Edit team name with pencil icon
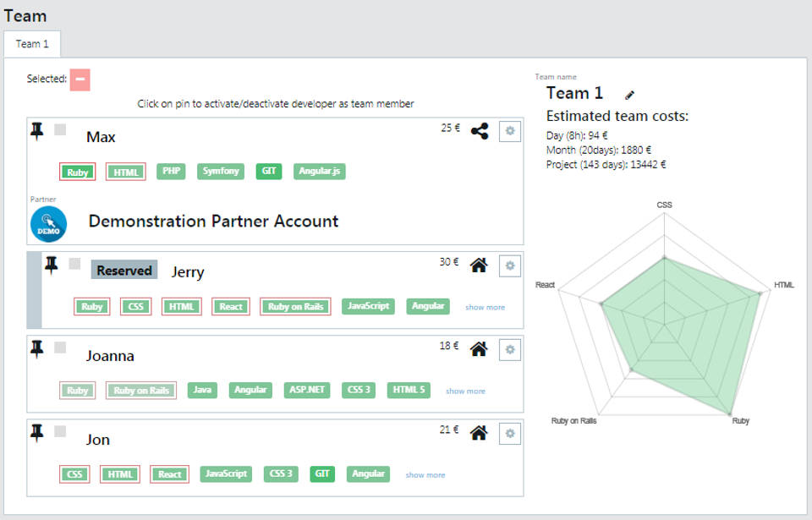Screen dimensions: 812x520 click(x=629, y=95)
